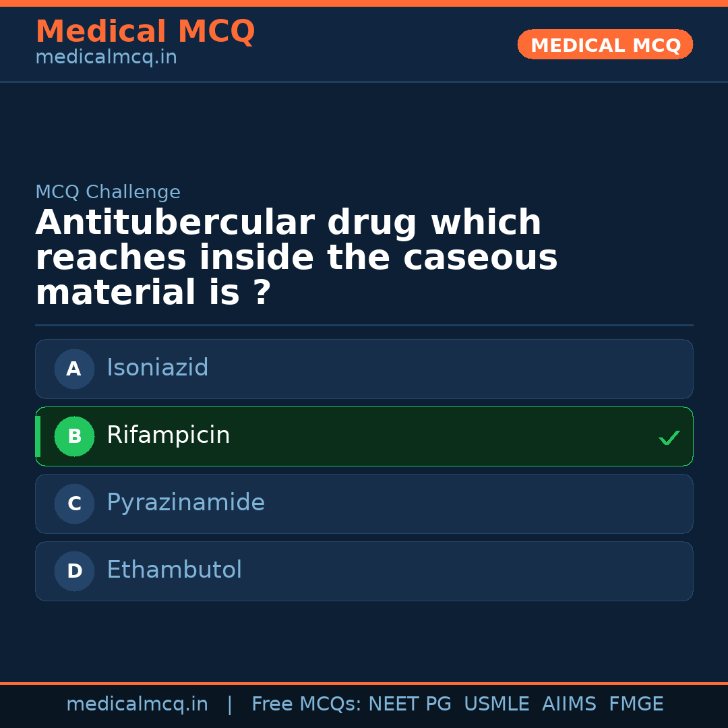The width and height of the screenshot is (728, 728).
Task: Click the letter D circle badge
Action: pos(74,571)
